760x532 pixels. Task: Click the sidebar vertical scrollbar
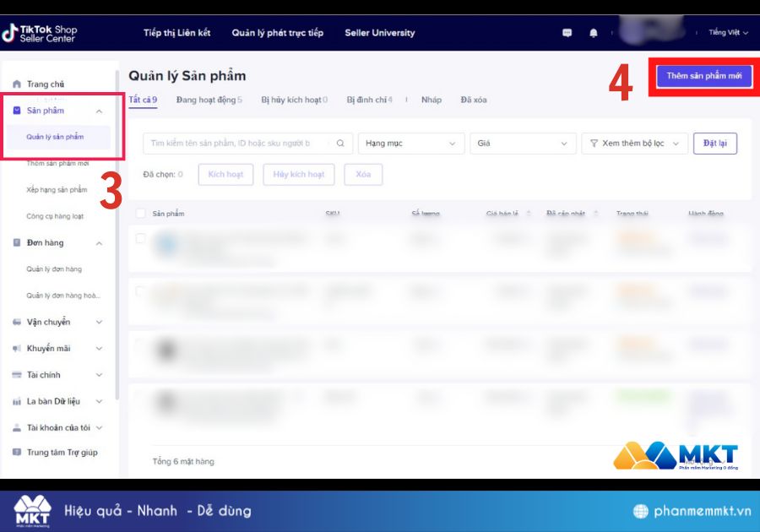pos(117,235)
